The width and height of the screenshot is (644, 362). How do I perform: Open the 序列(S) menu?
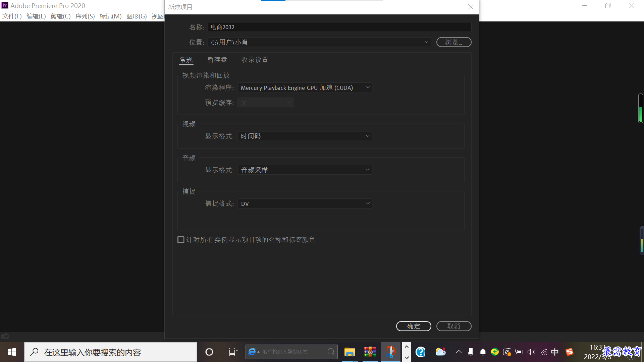(x=85, y=16)
